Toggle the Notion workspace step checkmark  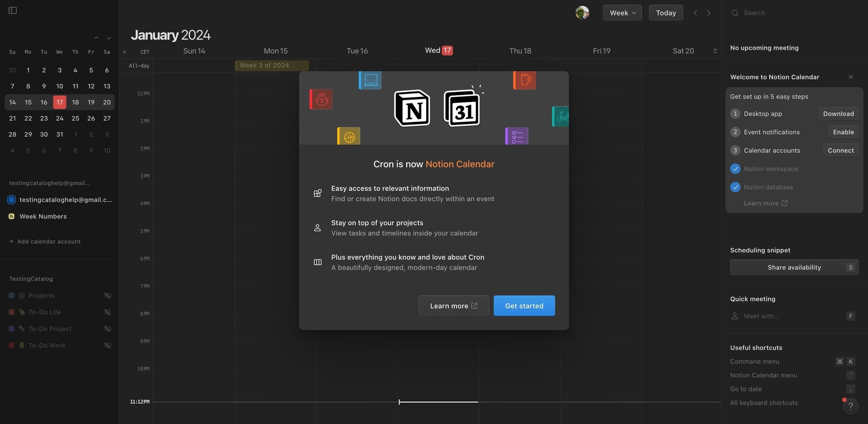(735, 169)
